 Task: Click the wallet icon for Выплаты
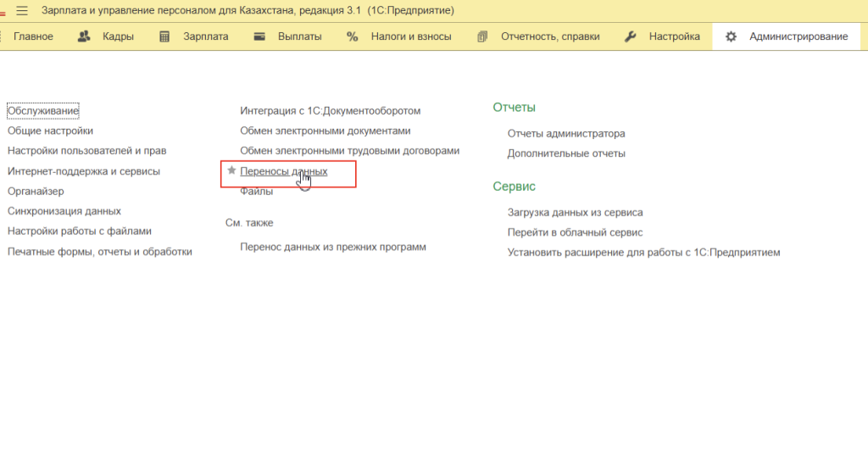tap(260, 36)
